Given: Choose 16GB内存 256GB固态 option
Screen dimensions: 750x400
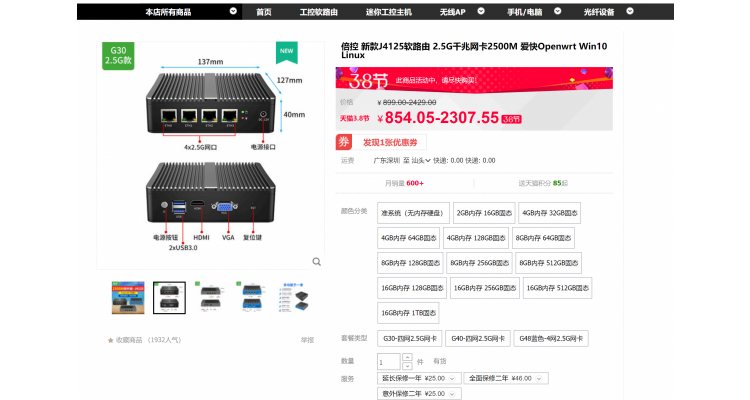Looking at the screenshot, I should pos(485,288).
